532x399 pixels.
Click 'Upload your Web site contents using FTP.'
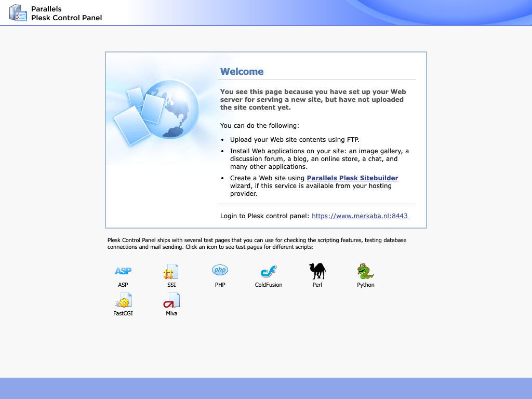(x=295, y=140)
